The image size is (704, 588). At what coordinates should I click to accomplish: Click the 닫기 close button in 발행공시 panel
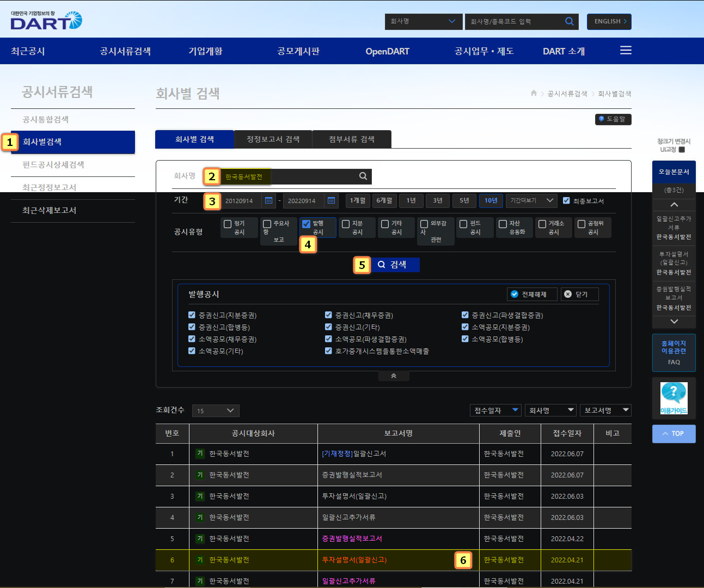(x=579, y=294)
